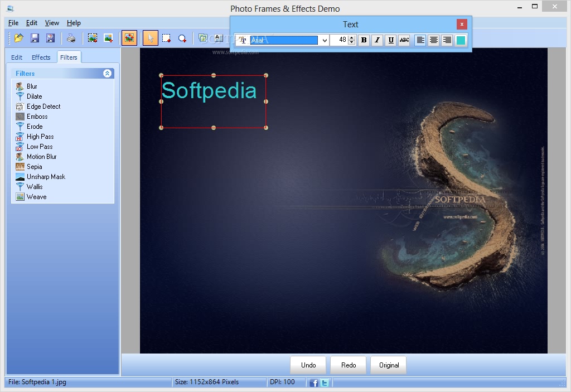Apply the Low Pass filter
The height and width of the screenshot is (392, 571).
click(x=34, y=147)
